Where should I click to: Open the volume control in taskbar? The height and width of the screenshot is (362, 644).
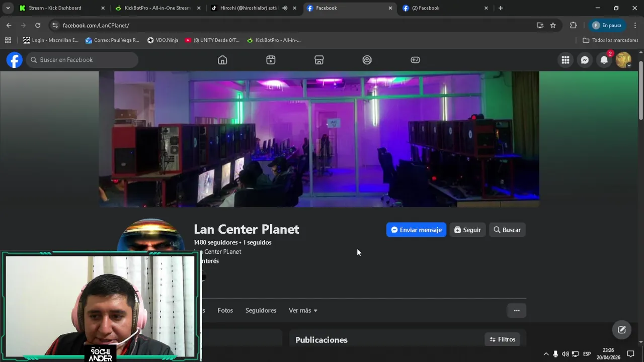tap(565, 354)
